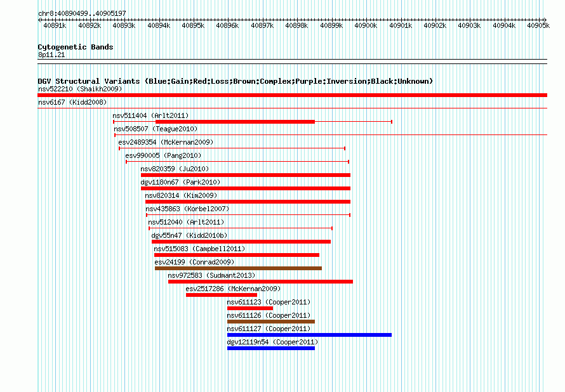Image resolution: width=565 pixels, height=392 pixels.
Task: Select the short red nsv611123 bar
Action: pos(250,308)
